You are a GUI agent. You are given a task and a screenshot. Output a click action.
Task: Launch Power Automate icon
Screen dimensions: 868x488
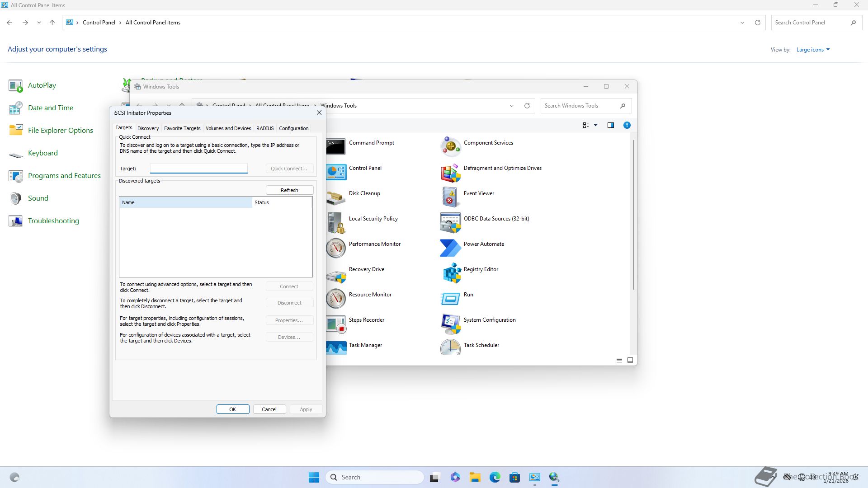click(450, 248)
